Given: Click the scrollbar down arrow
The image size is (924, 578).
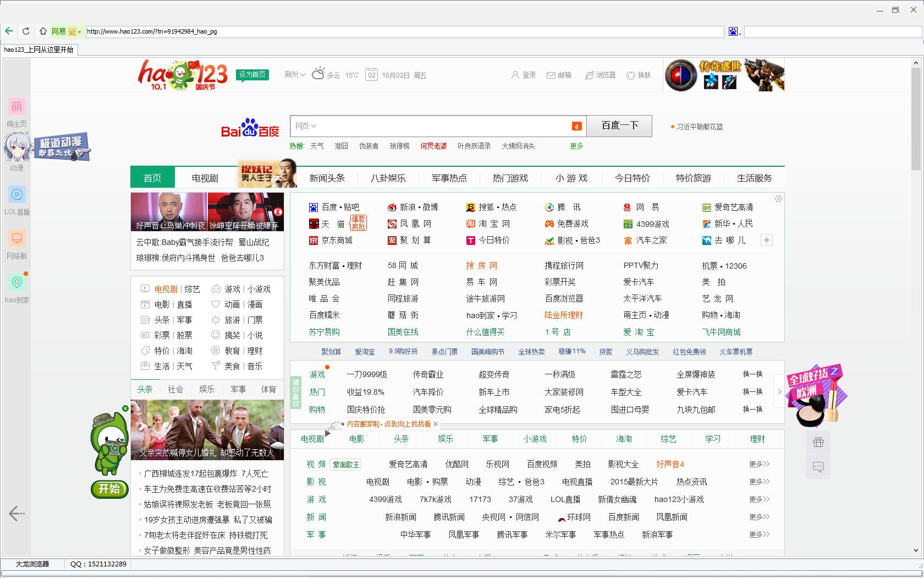Looking at the screenshot, I should click(x=916, y=550).
